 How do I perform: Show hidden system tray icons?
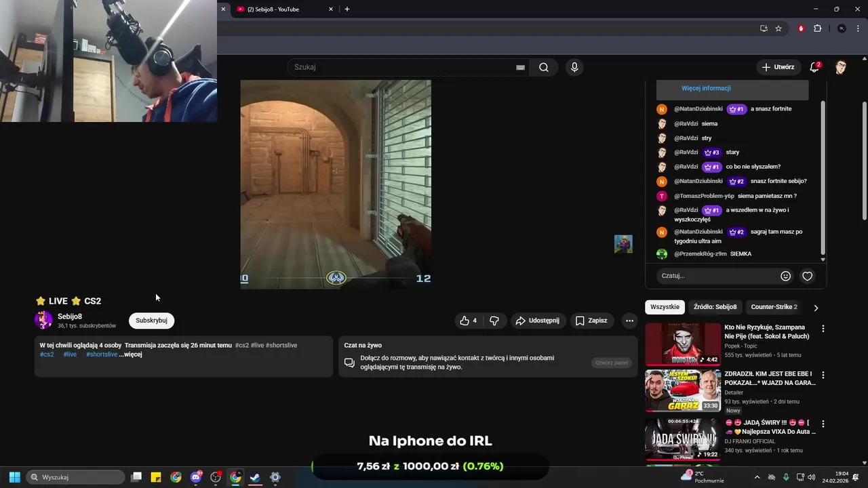[x=757, y=477]
